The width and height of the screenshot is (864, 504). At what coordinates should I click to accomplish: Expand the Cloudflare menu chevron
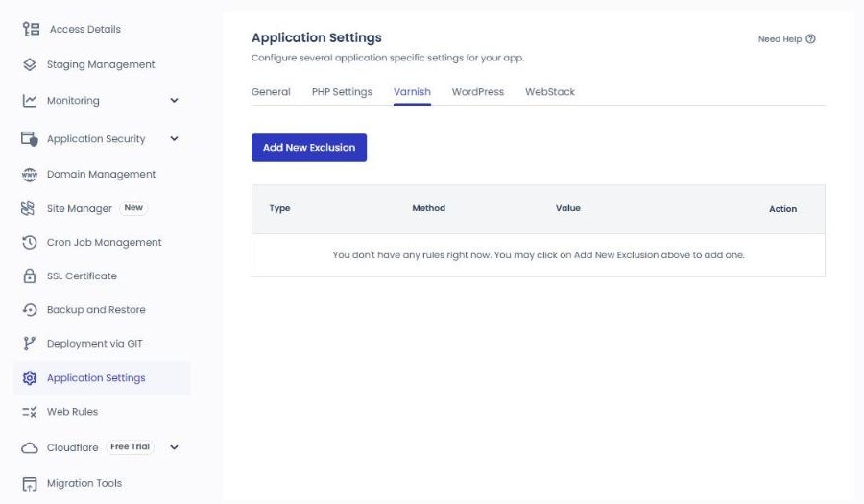pyautogui.click(x=174, y=447)
